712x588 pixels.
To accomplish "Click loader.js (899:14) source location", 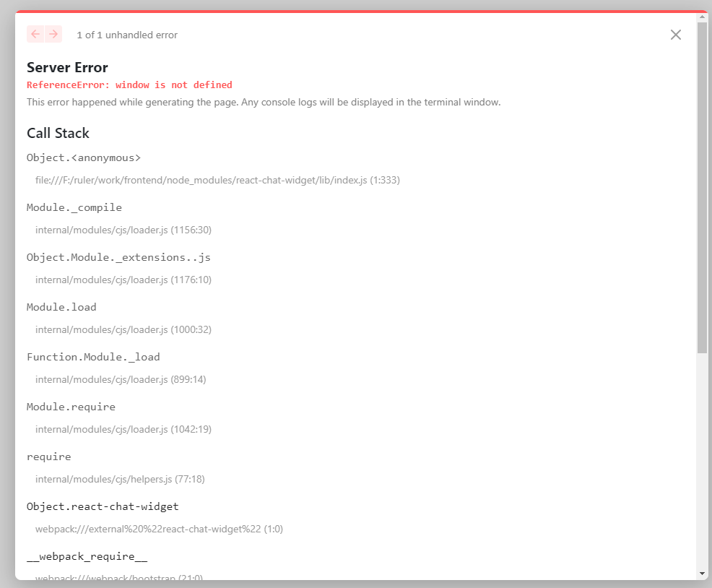I will tap(121, 379).
